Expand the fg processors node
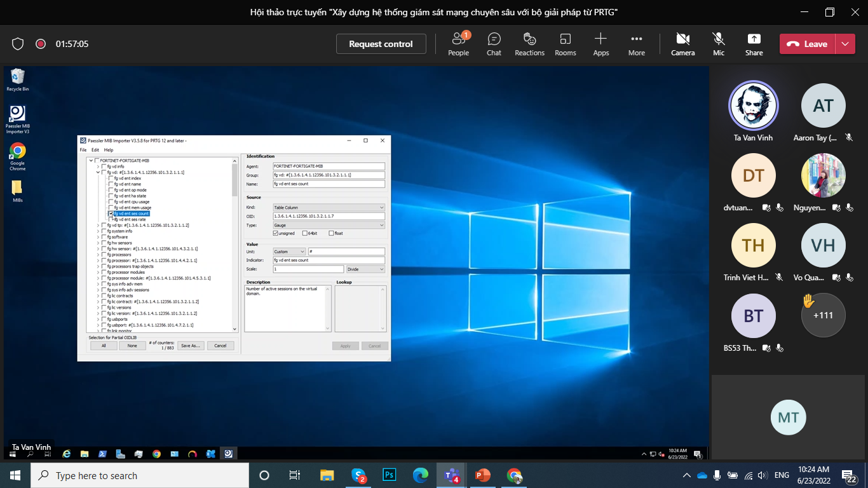 pos(98,255)
